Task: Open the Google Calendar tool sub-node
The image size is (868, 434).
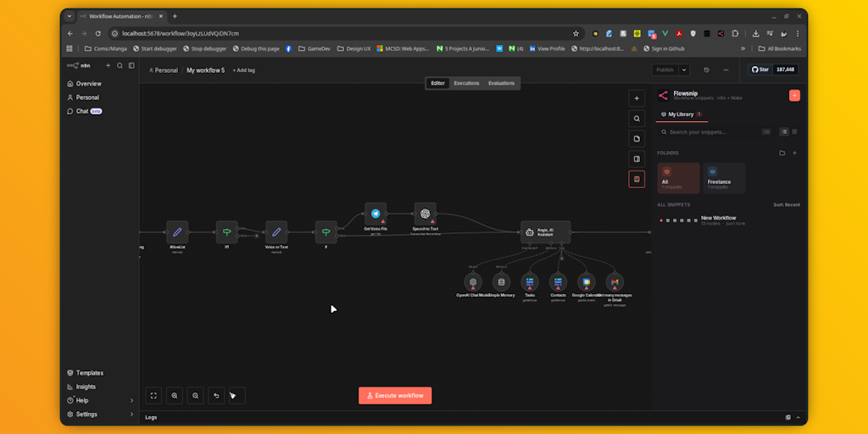Action: pyautogui.click(x=587, y=281)
